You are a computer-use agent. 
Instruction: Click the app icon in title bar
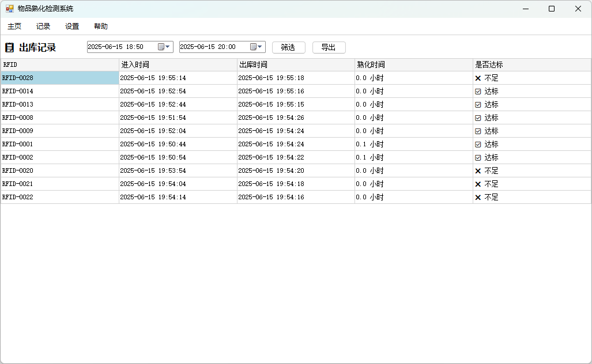9,9
